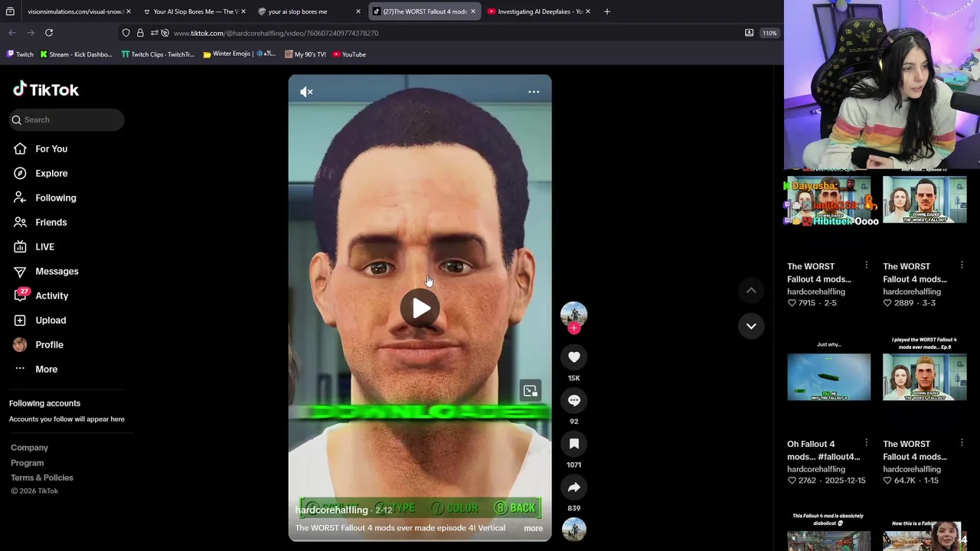Open the Company footer link
Viewport: 980px width, 551px height.
pos(29,448)
